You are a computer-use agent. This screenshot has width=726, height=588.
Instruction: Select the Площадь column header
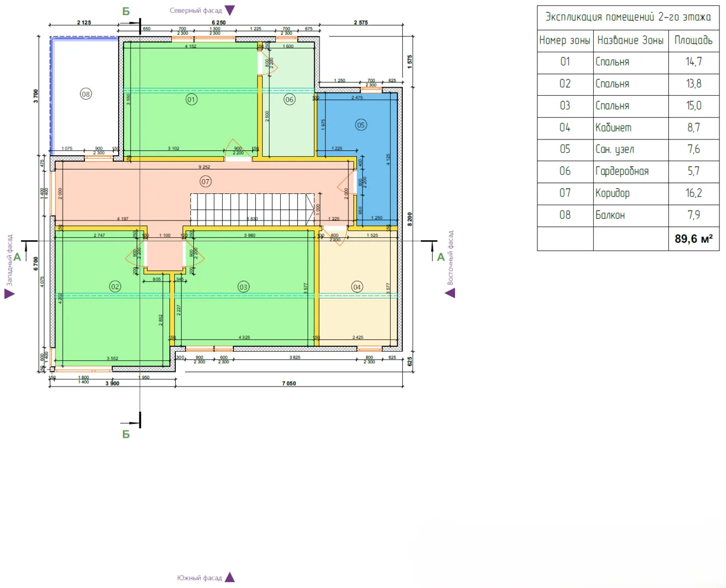pyautogui.click(x=693, y=40)
